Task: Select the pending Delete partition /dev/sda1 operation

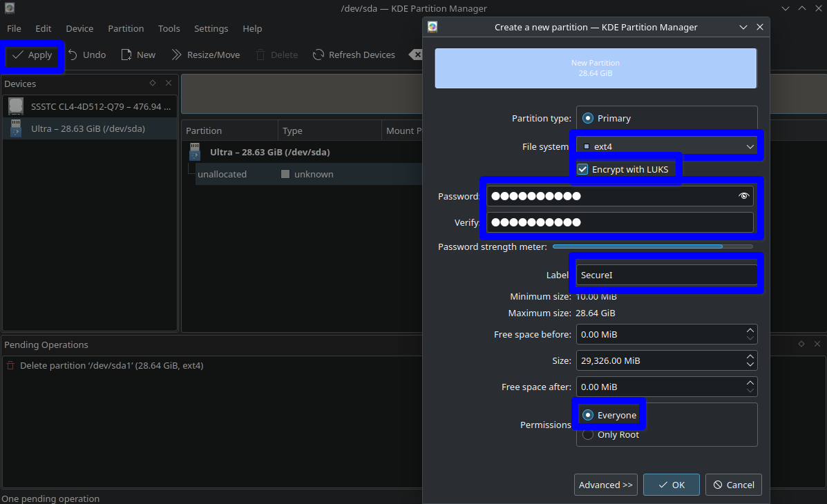Action: (111, 365)
